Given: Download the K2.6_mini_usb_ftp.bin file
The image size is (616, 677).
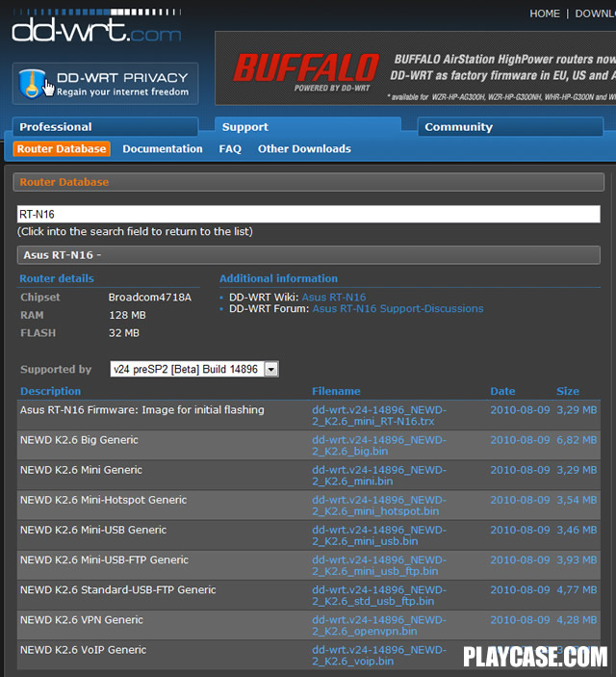Looking at the screenshot, I should (379, 565).
